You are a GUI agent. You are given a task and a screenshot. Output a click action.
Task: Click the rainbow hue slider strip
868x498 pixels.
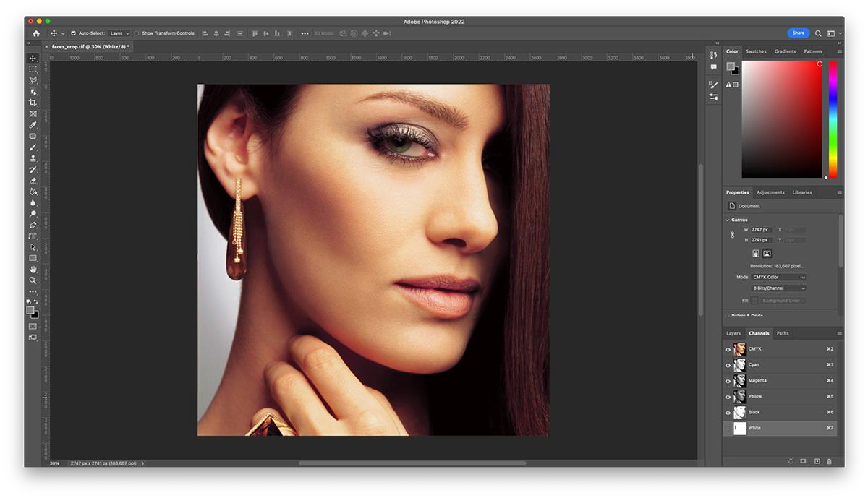coord(833,119)
